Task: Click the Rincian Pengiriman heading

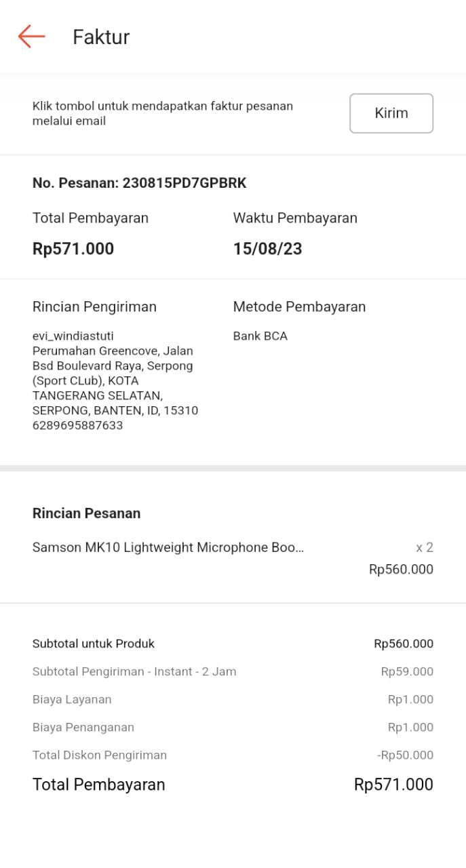Action: [94, 307]
